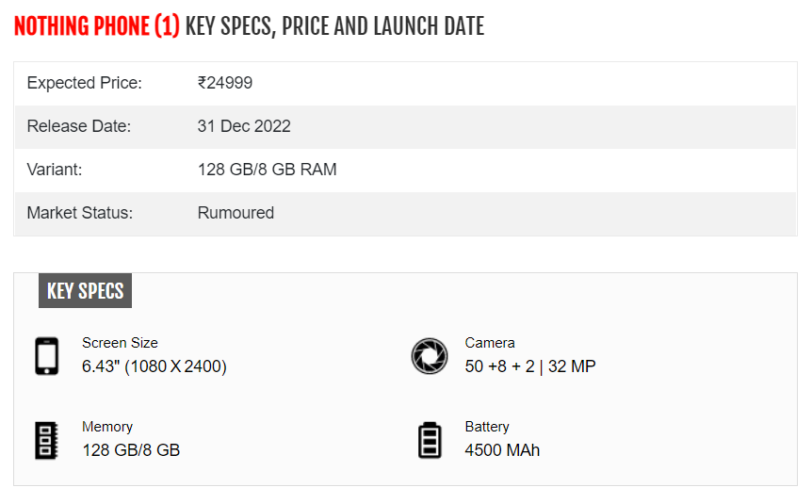Click the 4500 MAh battery capacity text
812x504 pixels.
pos(502,450)
